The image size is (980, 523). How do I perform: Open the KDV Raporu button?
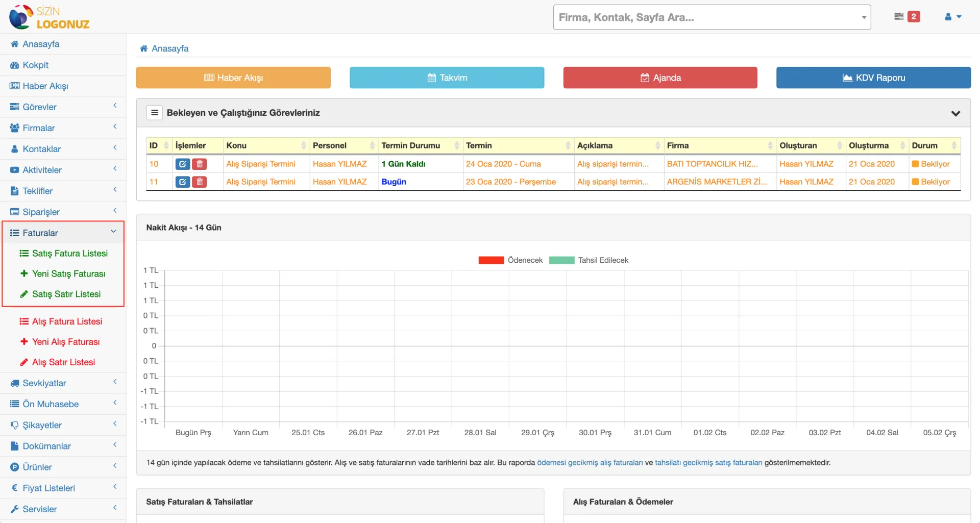[873, 78]
